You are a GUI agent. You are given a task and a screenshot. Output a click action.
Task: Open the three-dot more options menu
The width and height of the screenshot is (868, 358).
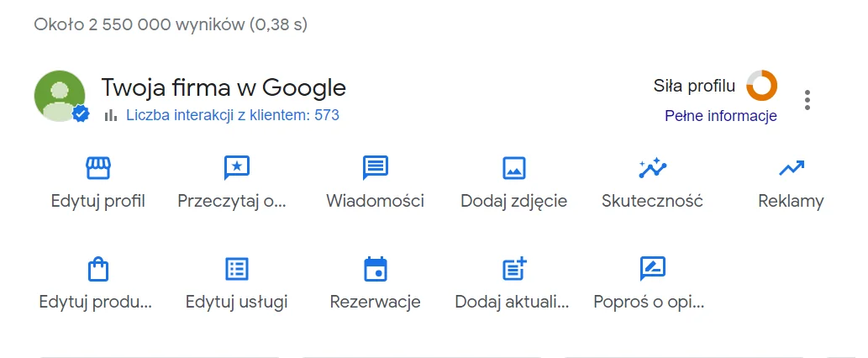808,100
